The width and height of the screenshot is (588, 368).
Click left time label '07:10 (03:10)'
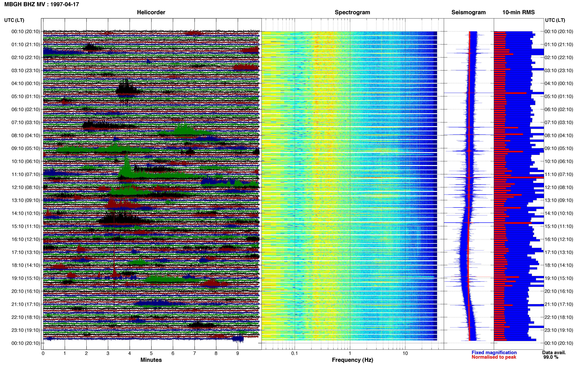point(26,122)
